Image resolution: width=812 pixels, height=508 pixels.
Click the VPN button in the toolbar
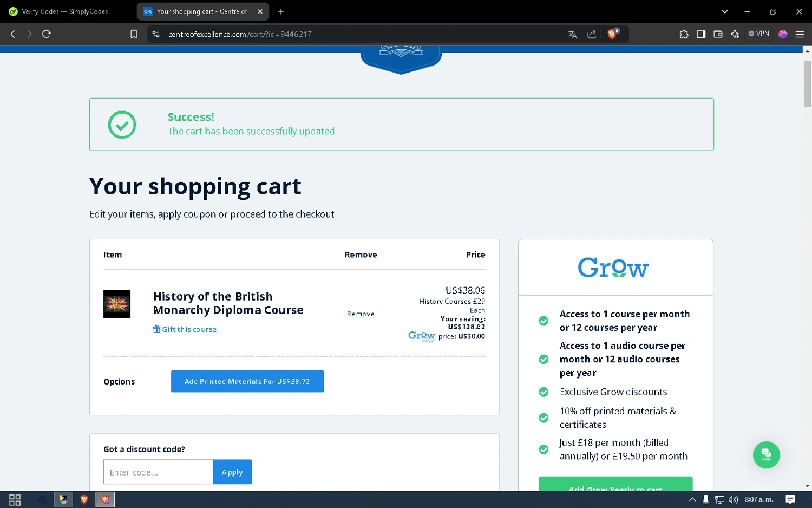tap(759, 34)
